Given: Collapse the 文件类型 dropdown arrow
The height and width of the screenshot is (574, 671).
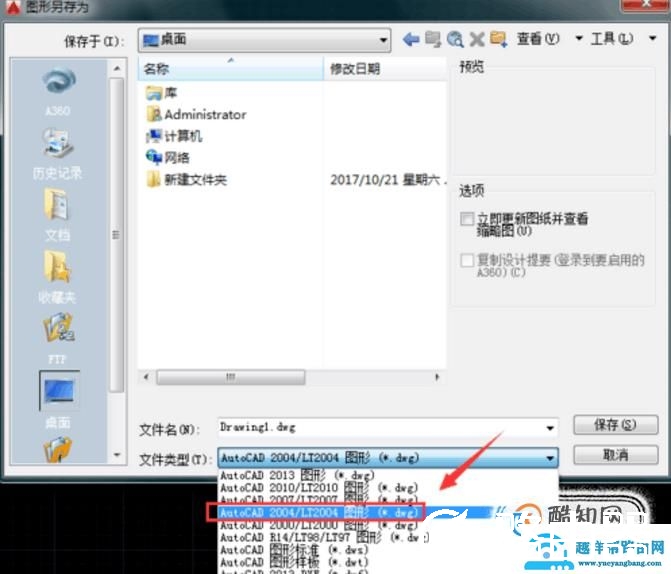Looking at the screenshot, I should point(550,458).
